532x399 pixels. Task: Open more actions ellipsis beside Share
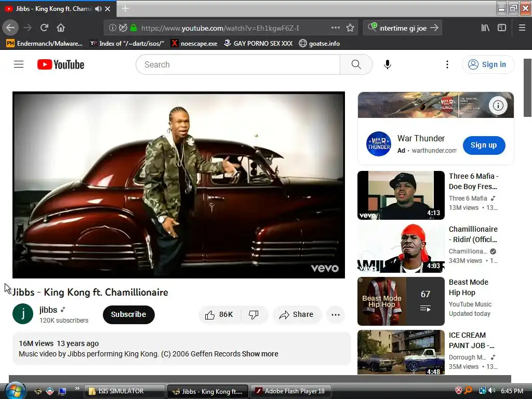coord(336,315)
